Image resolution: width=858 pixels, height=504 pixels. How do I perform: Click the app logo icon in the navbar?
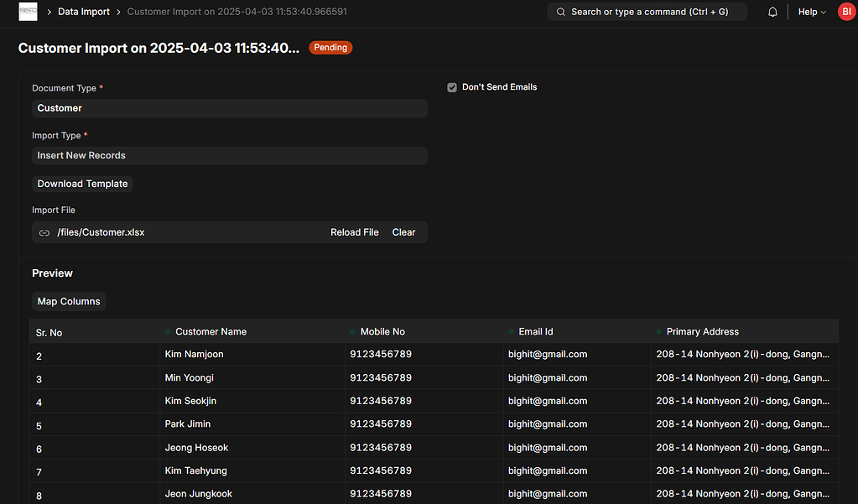pyautogui.click(x=28, y=12)
